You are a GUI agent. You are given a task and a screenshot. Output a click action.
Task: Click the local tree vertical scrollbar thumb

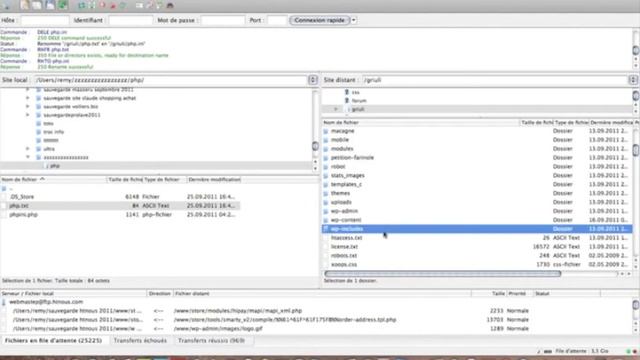coord(315,146)
